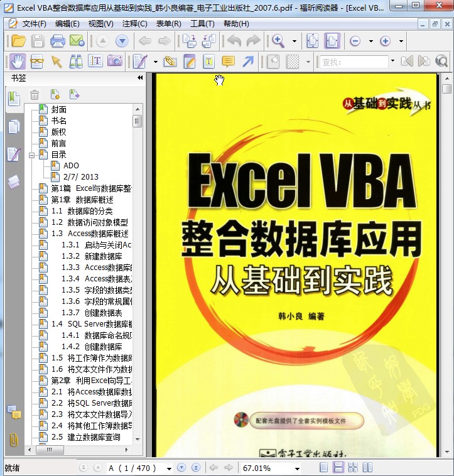This screenshot has width=454, height=476.
Task: Switch to Continuous page layout in status bar
Action: point(338,467)
